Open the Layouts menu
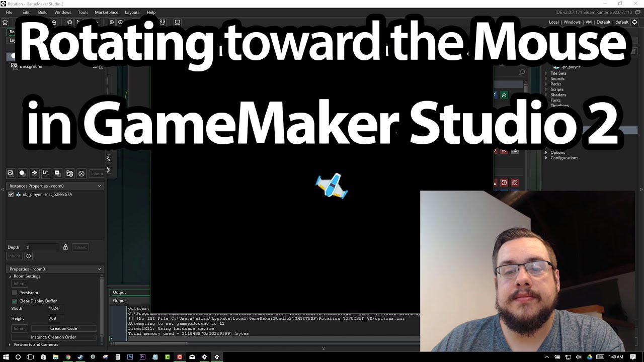The image size is (644, 362). coord(132,12)
